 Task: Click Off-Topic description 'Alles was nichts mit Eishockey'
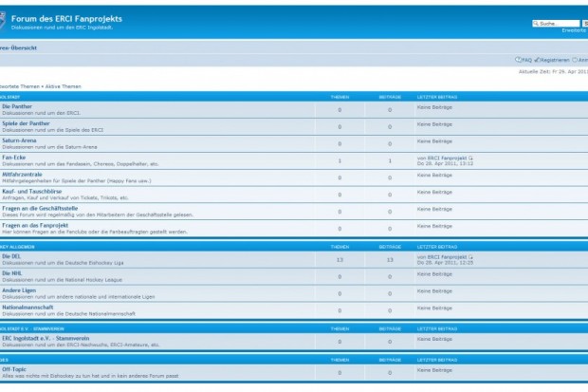click(90, 376)
